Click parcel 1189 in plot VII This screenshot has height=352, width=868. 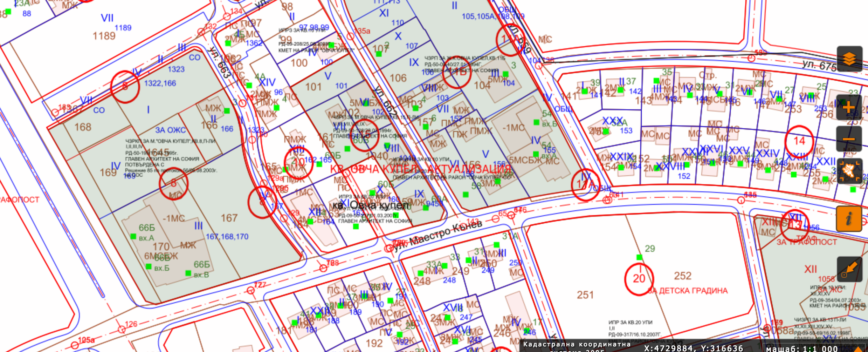(x=104, y=36)
